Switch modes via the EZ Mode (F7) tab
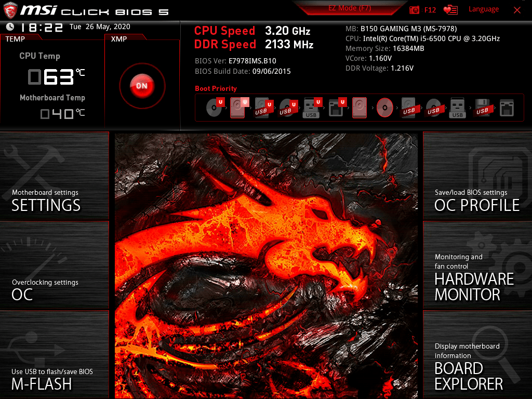 coord(350,8)
